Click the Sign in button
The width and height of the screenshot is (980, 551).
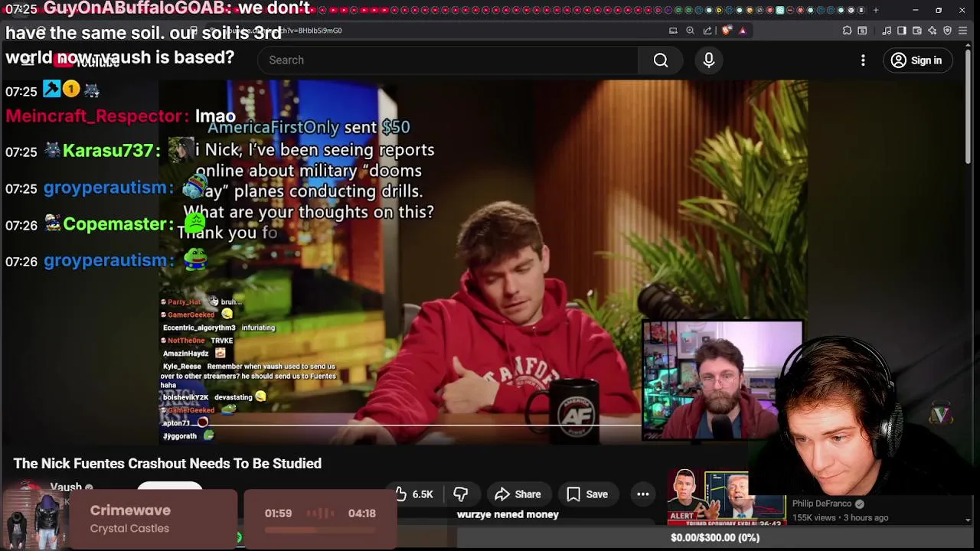(x=917, y=60)
